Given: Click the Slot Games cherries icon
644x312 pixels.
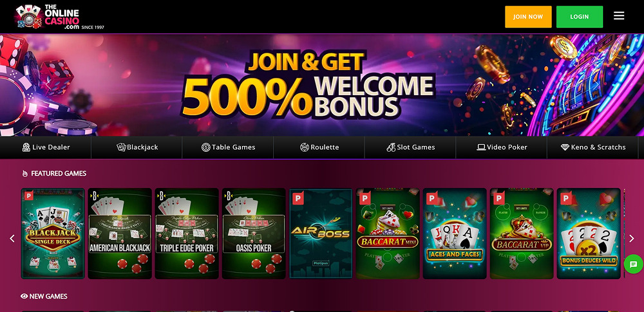Looking at the screenshot, I should [x=391, y=147].
